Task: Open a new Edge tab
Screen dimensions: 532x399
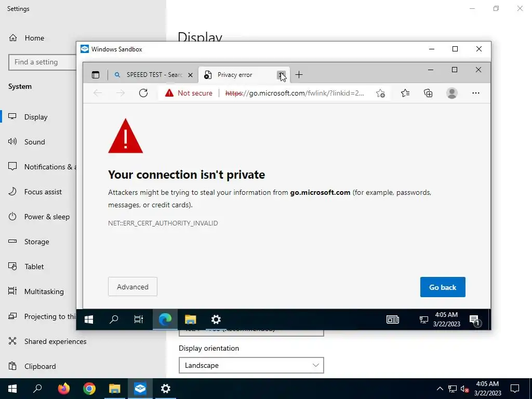Action: click(x=299, y=75)
